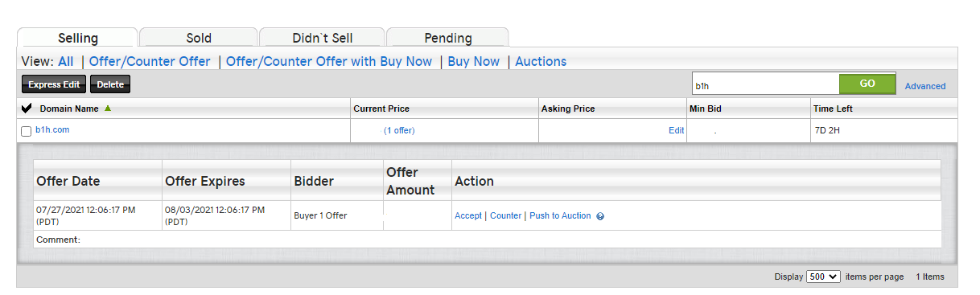Click the Counter link for the offer

coord(506,215)
